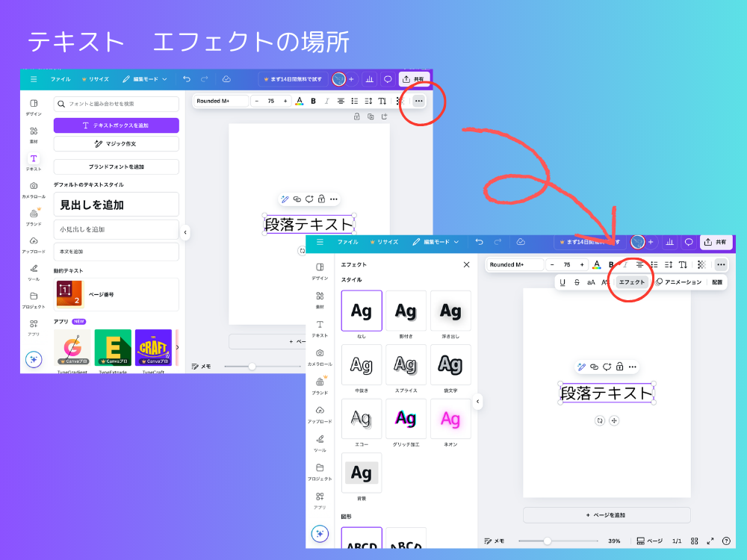Open the テキスト panel in the left sidebar
The height and width of the screenshot is (560, 747).
coord(34,158)
